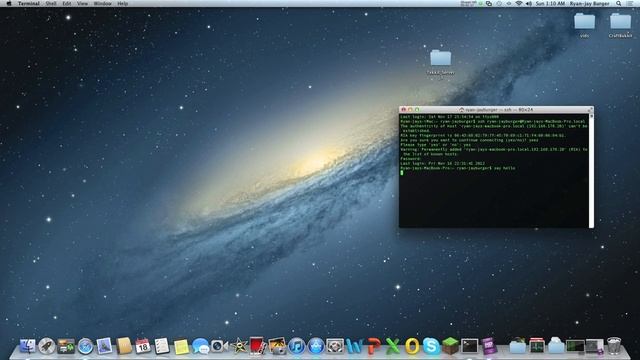Open Mission Control in the dock
The image size is (640, 360).
coord(66,346)
